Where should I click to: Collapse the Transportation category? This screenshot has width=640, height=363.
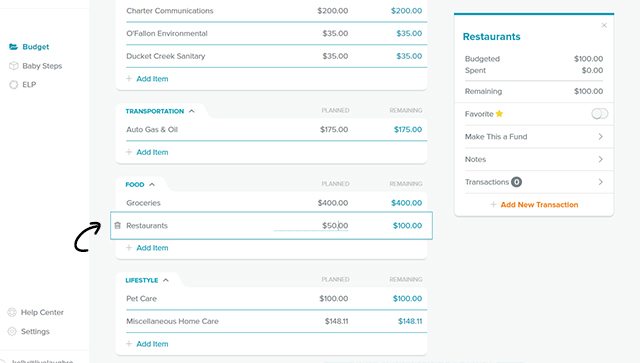191,111
